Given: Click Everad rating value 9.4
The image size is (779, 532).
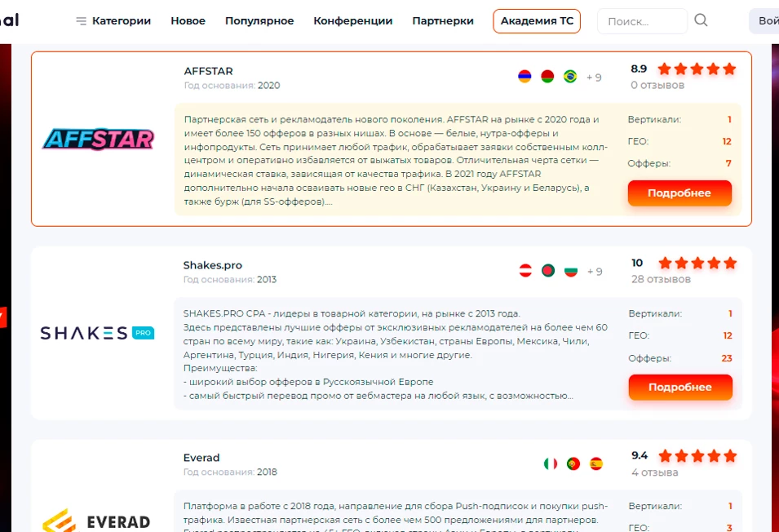Looking at the screenshot, I should pyautogui.click(x=640, y=455).
